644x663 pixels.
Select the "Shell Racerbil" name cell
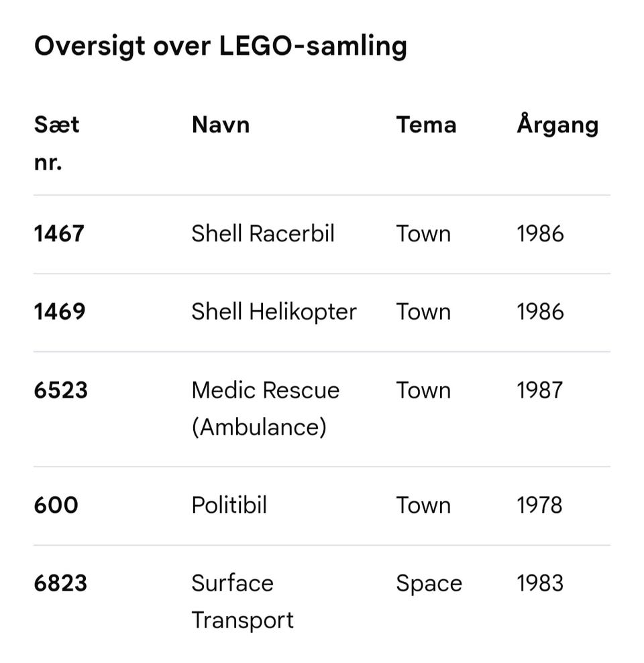click(x=262, y=234)
